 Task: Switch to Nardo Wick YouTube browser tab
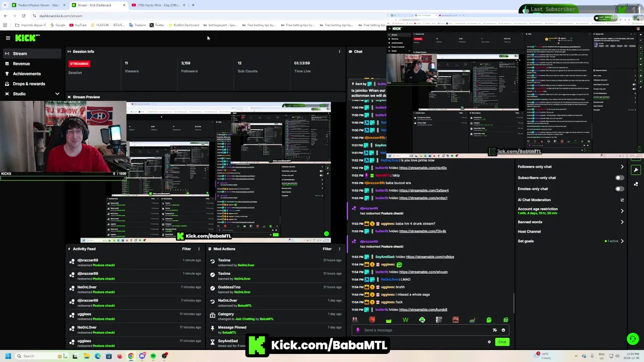pyautogui.click(x=158, y=5)
